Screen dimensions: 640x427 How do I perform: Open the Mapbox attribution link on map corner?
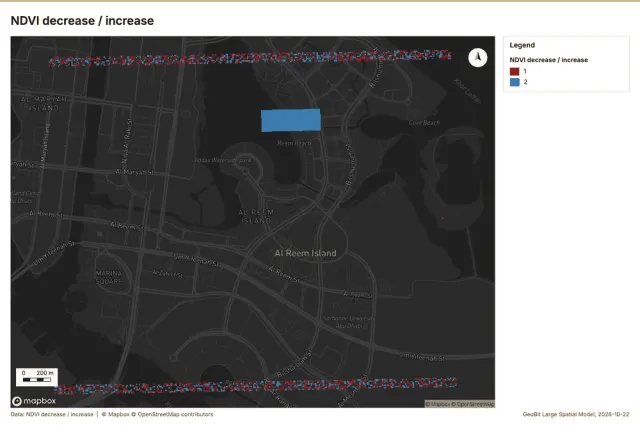(460, 404)
